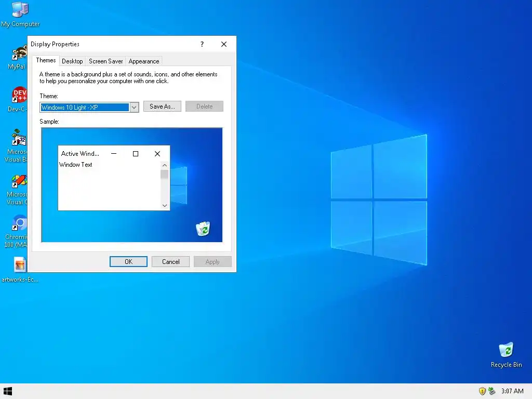Click the network connection tray icon
The height and width of the screenshot is (399, 532).
491,391
